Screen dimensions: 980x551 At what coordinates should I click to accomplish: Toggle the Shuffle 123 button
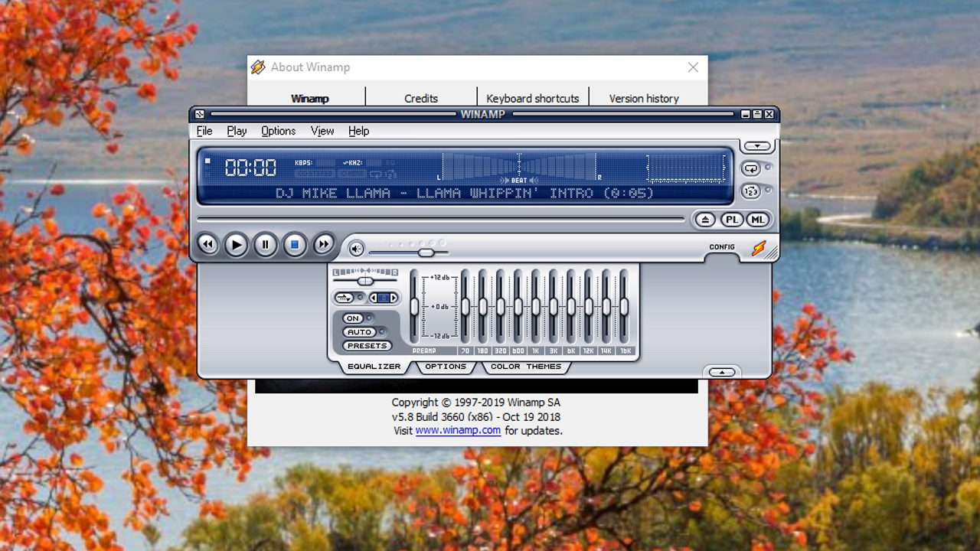(x=751, y=191)
